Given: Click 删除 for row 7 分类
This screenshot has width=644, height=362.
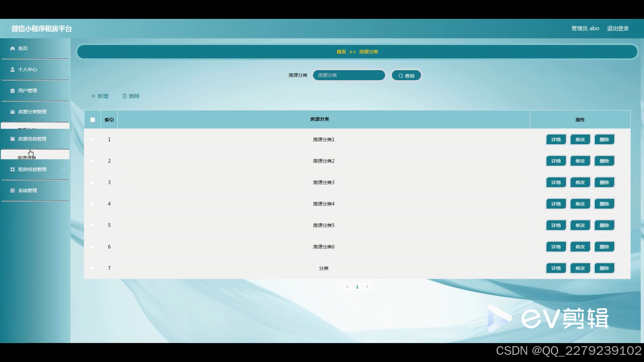Looking at the screenshot, I should 604,268.
